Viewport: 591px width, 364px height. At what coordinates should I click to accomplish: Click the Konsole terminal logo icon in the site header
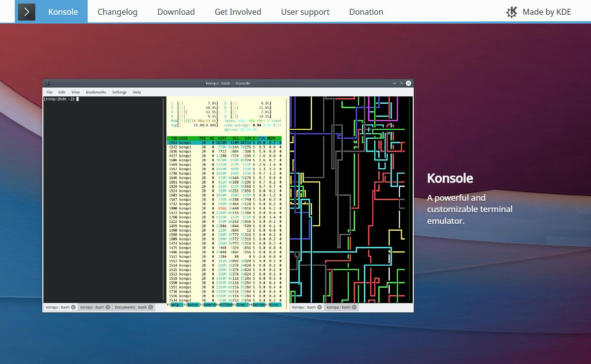pyautogui.click(x=27, y=11)
